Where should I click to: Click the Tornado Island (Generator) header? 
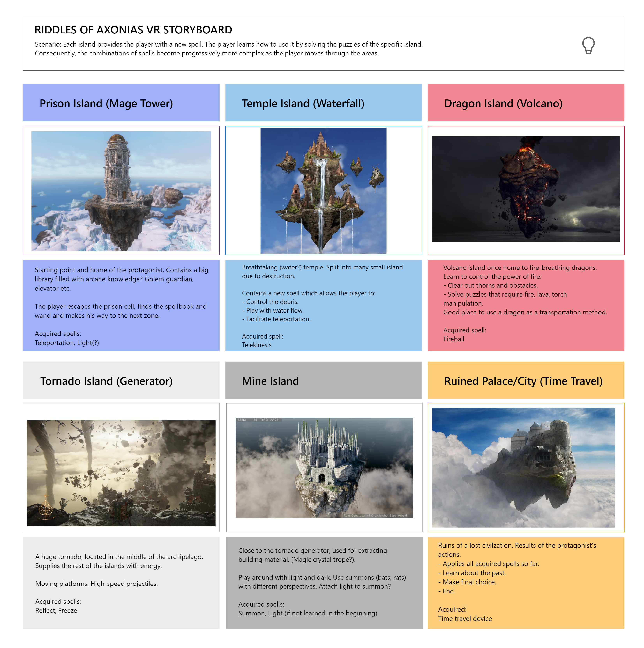point(106,381)
